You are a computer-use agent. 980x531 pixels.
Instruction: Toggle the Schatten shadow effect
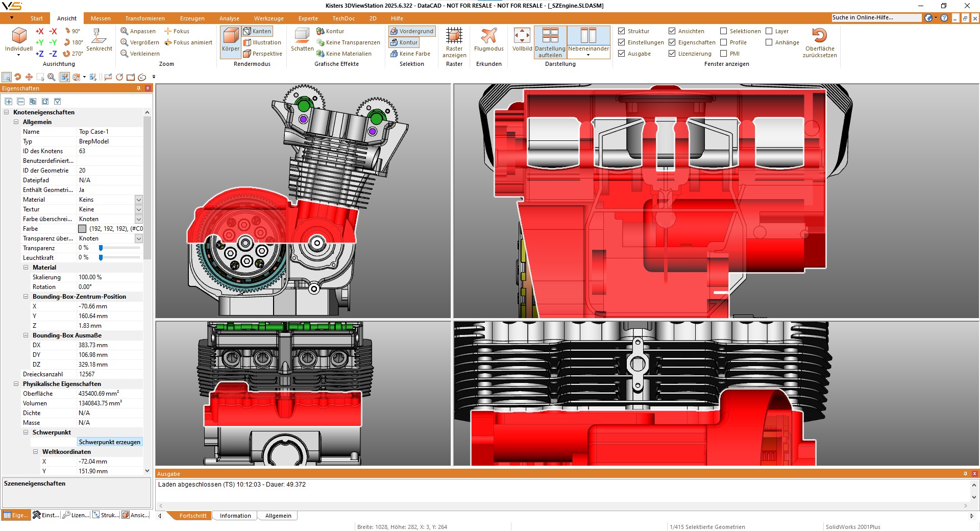pyautogui.click(x=302, y=36)
